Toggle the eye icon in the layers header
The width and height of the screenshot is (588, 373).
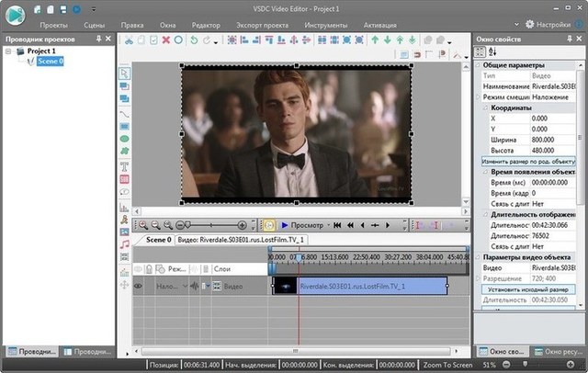coord(139,269)
